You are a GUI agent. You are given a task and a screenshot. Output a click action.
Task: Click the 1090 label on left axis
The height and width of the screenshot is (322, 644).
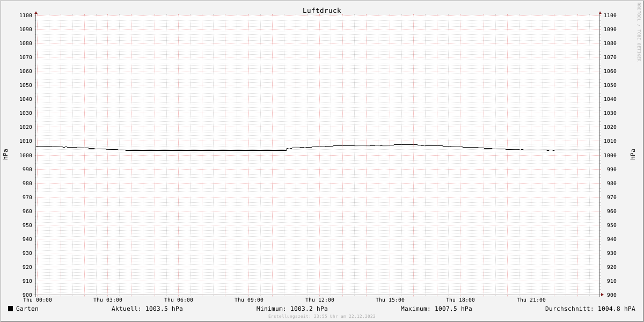26,30
